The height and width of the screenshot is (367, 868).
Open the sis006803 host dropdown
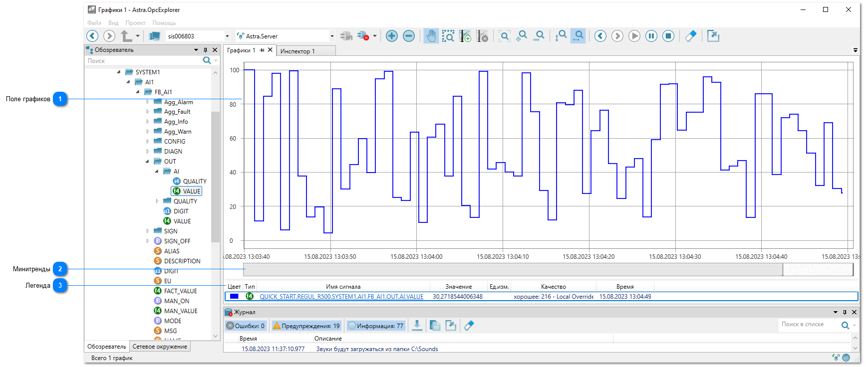[x=227, y=36]
